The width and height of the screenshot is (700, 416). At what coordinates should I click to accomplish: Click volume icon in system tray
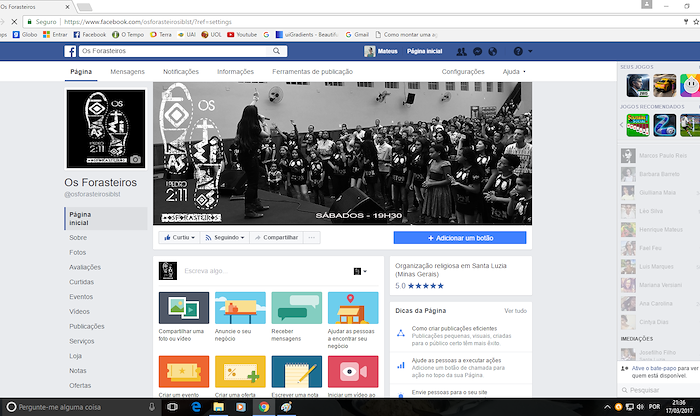pos(640,407)
